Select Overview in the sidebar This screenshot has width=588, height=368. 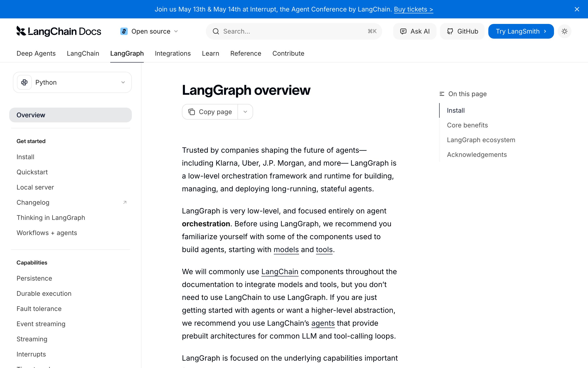71,115
